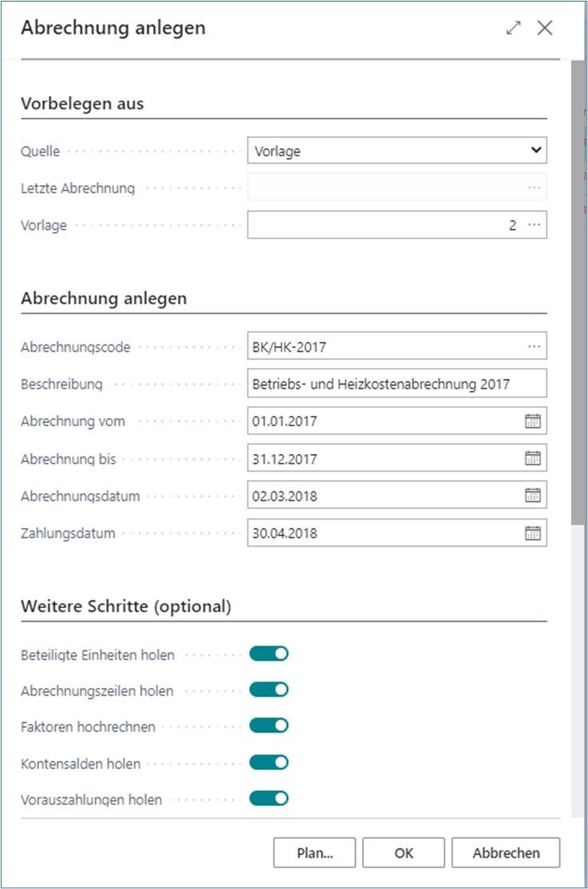Toggle Beteiligte Einheiten holen off
Screen dimensions: 588x889
(269, 654)
